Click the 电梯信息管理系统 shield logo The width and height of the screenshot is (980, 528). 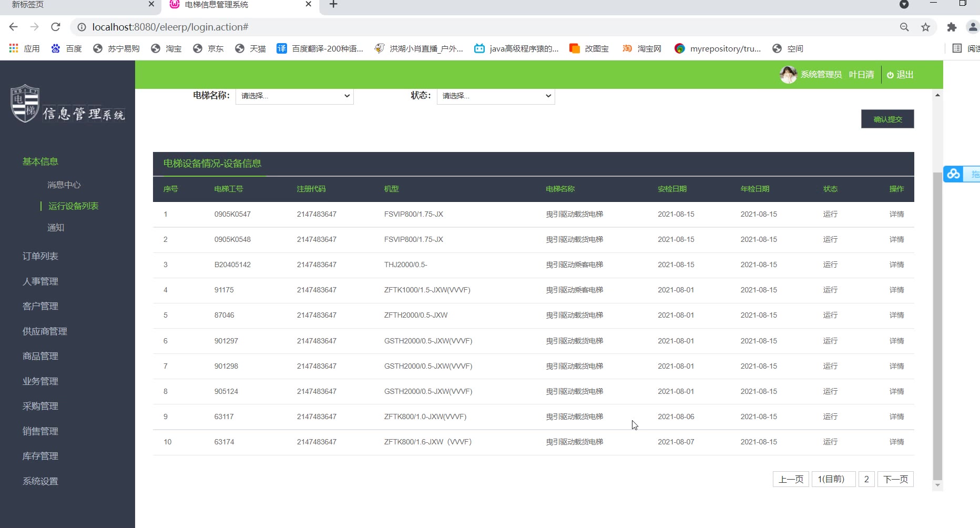click(x=25, y=103)
